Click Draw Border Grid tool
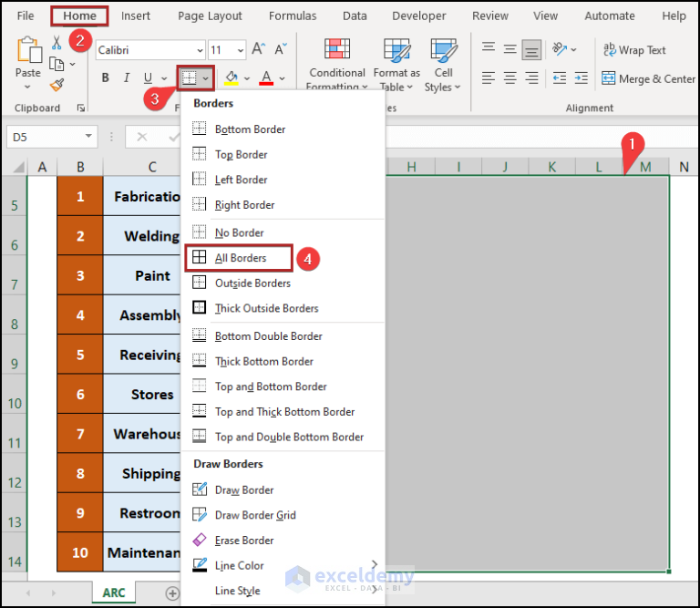The height and width of the screenshot is (608, 700). (x=283, y=515)
